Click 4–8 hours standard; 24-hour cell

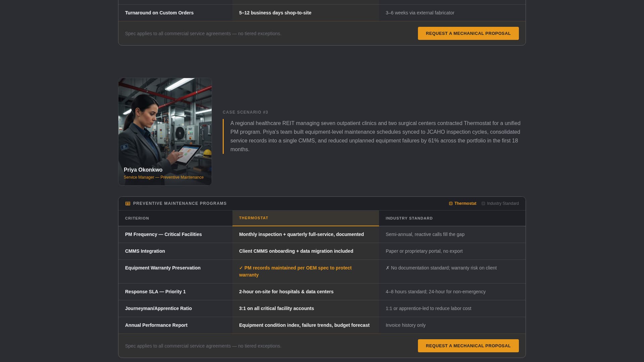(x=452, y=292)
